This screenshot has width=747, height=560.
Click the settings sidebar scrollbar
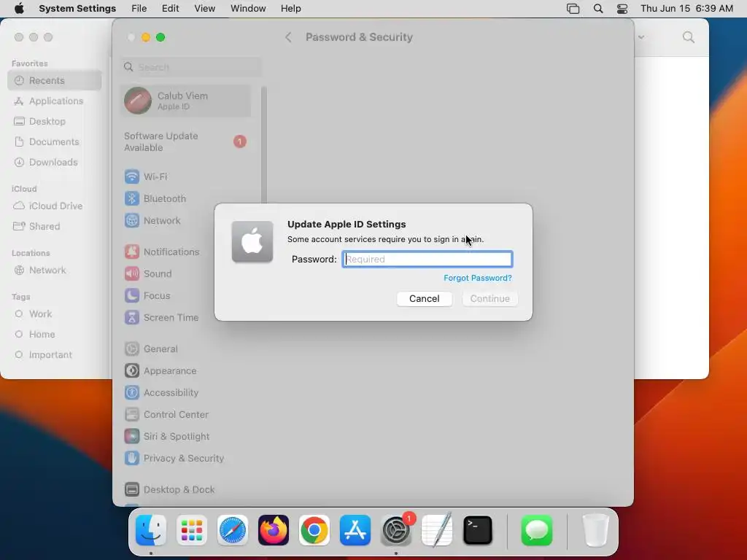pyautogui.click(x=264, y=145)
